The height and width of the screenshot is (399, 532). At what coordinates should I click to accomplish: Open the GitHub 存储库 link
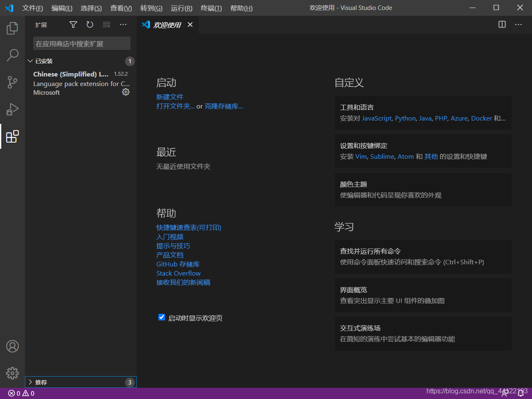pos(178,264)
